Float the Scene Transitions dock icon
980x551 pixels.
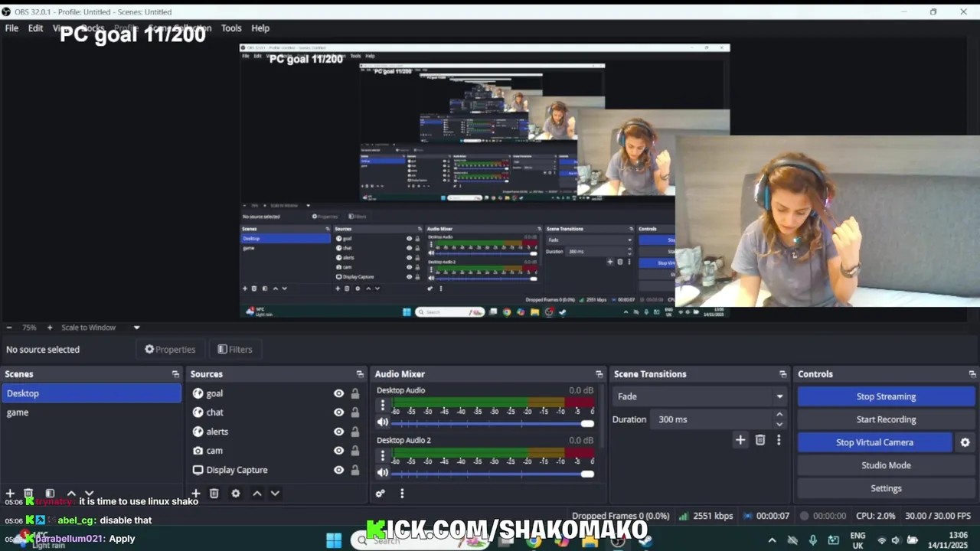[x=782, y=374]
